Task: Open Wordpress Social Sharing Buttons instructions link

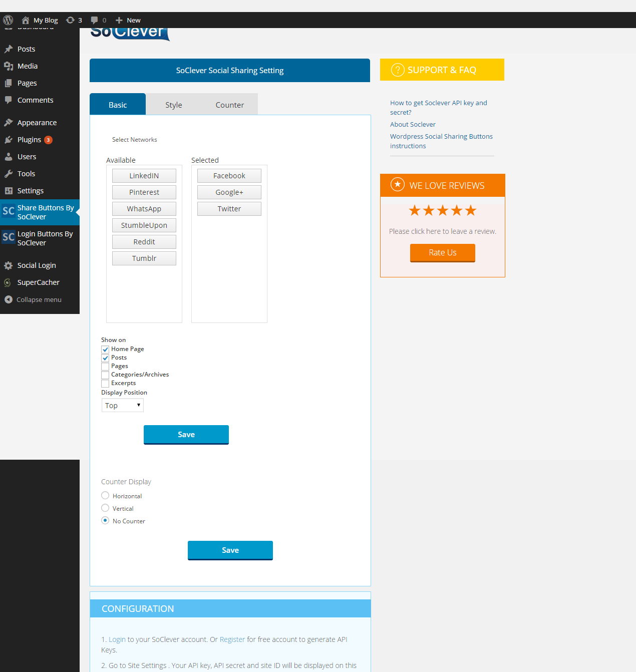Action: pos(441,141)
